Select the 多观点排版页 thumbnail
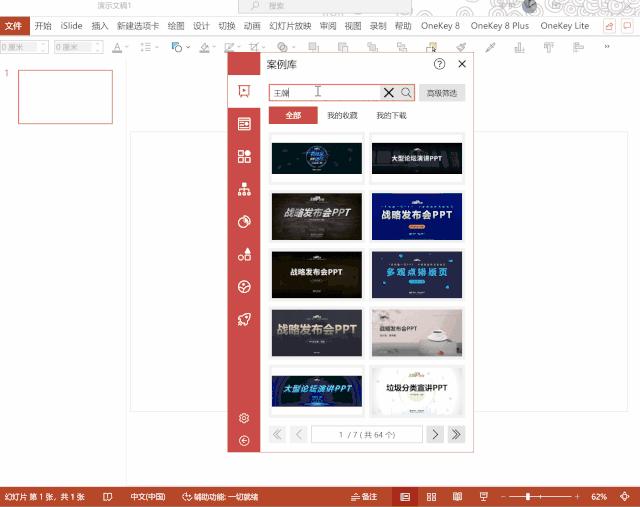640x507 pixels. [417, 275]
